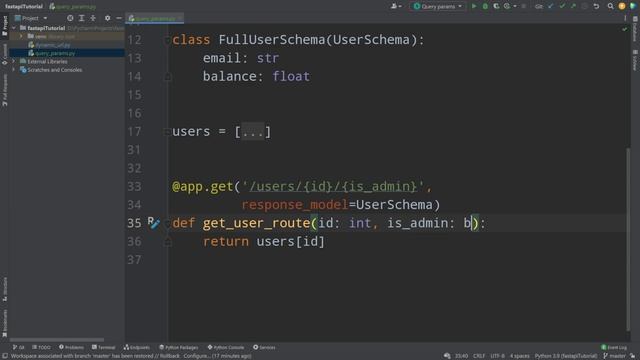Click the 4 spaces indent widget

pos(520,356)
